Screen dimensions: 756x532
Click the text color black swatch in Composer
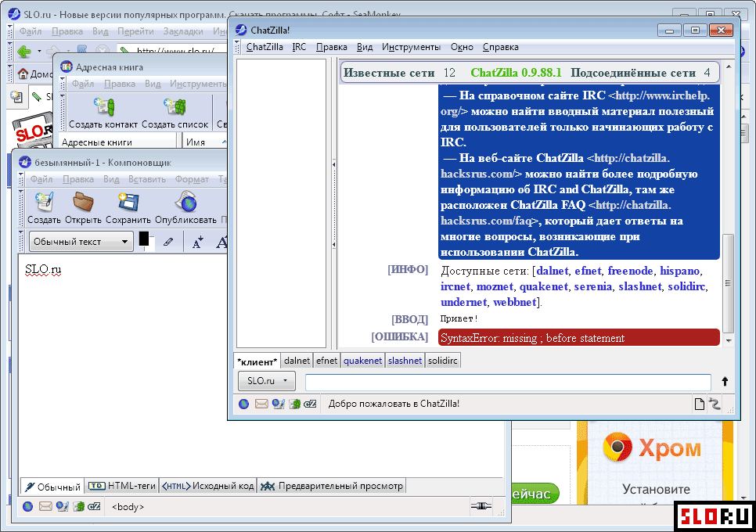click(144, 239)
